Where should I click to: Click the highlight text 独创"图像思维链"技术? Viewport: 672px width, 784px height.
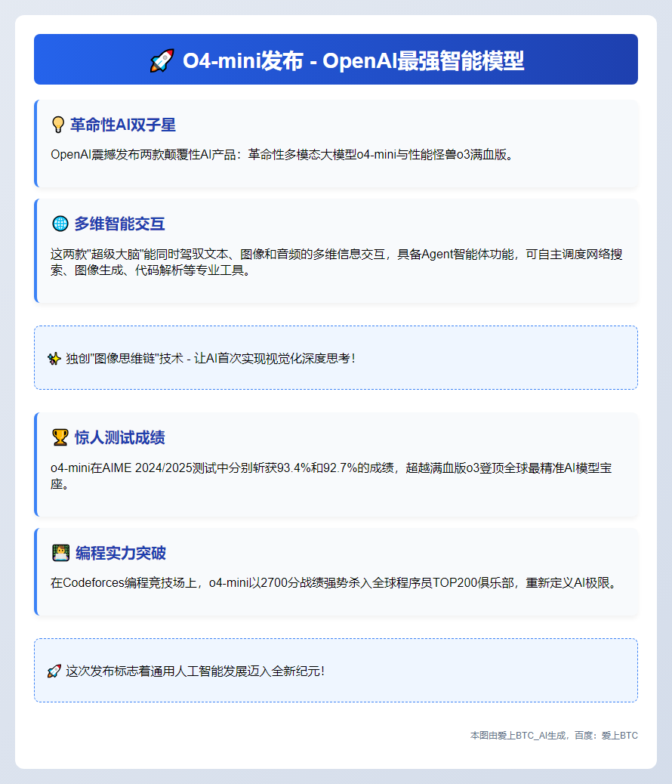pyautogui.click(x=210, y=359)
